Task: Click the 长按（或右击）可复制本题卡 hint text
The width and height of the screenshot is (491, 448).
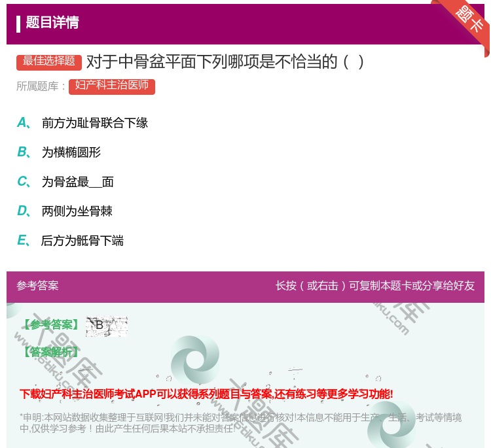Action: click(375, 286)
